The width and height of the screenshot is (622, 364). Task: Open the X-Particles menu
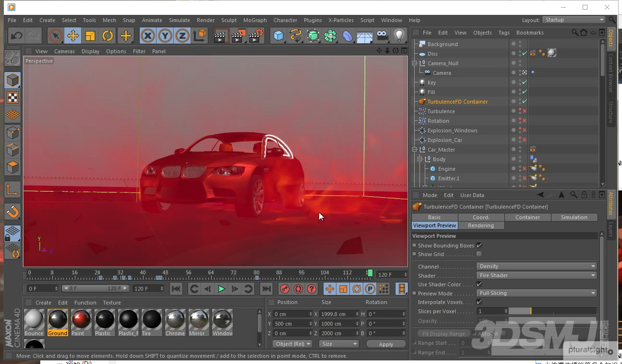pos(341,20)
